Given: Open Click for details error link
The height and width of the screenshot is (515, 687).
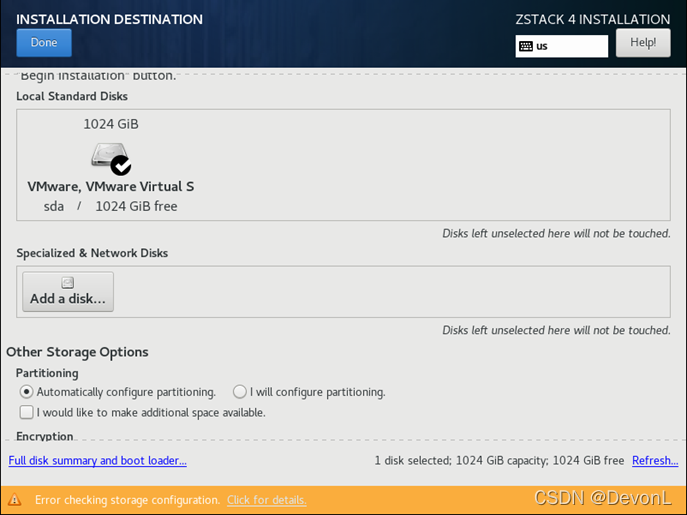Looking at the screenshot, I should pos(267,500).
